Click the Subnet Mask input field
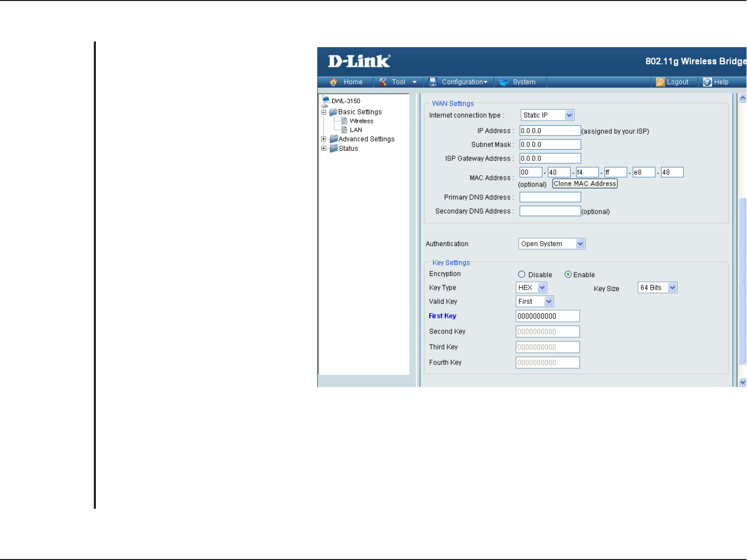The image size is (747, 560). point(550,145)
